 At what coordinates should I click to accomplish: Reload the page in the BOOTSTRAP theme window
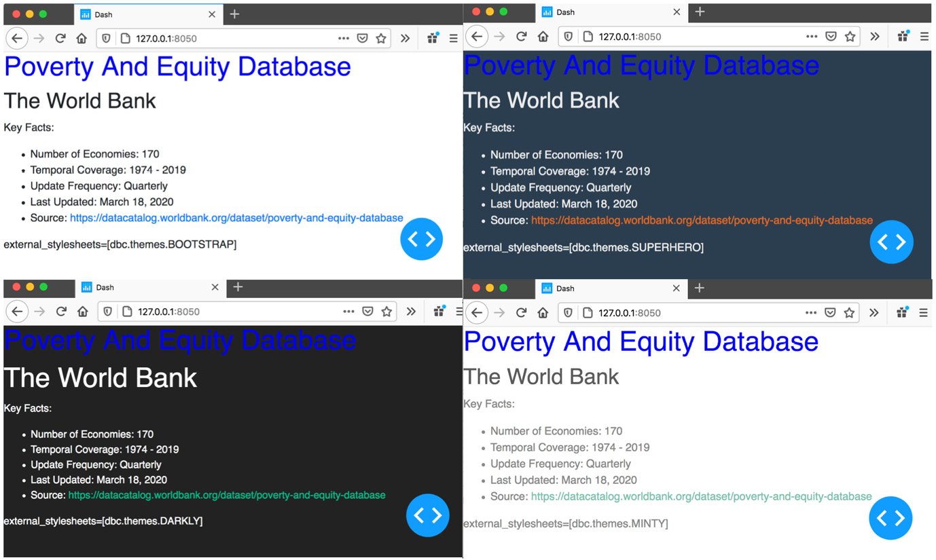coord(60,39)
